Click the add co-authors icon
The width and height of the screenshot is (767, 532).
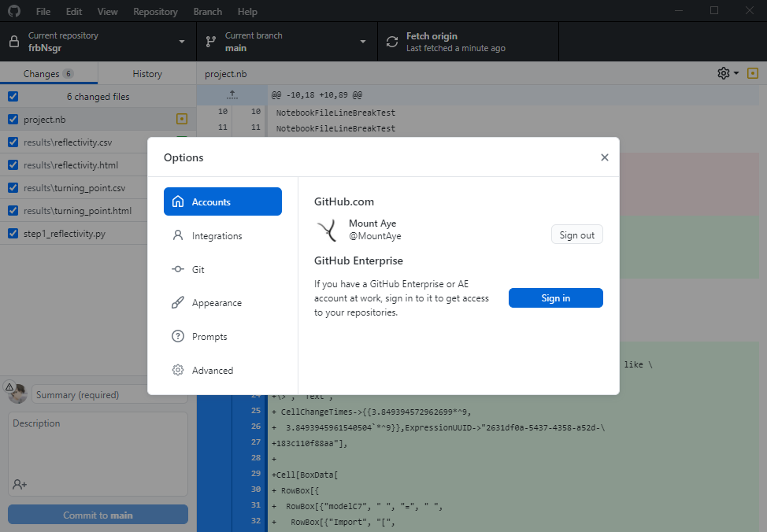click(20, 484)
